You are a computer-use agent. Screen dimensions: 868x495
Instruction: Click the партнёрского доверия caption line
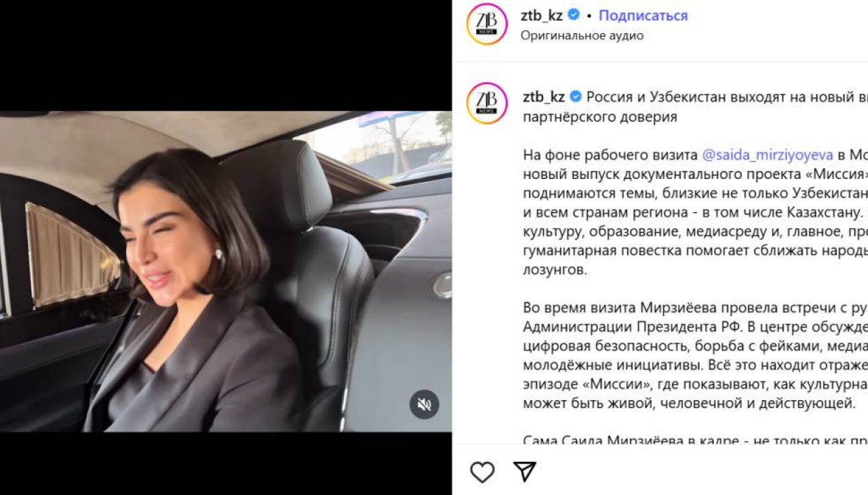pos(600,117)
